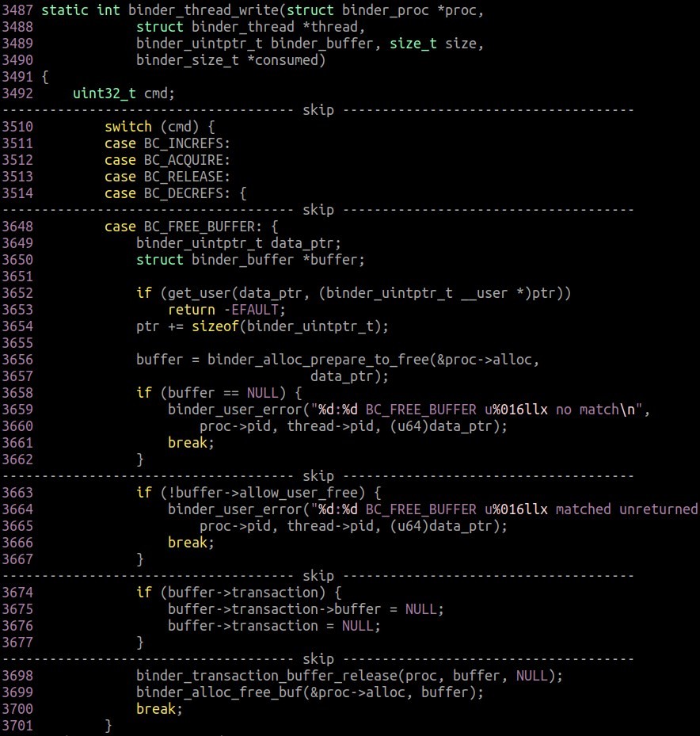Click 'data_ptr);' argument on line 3657
The image size is (700, 736).
click(x=349, y=376)
